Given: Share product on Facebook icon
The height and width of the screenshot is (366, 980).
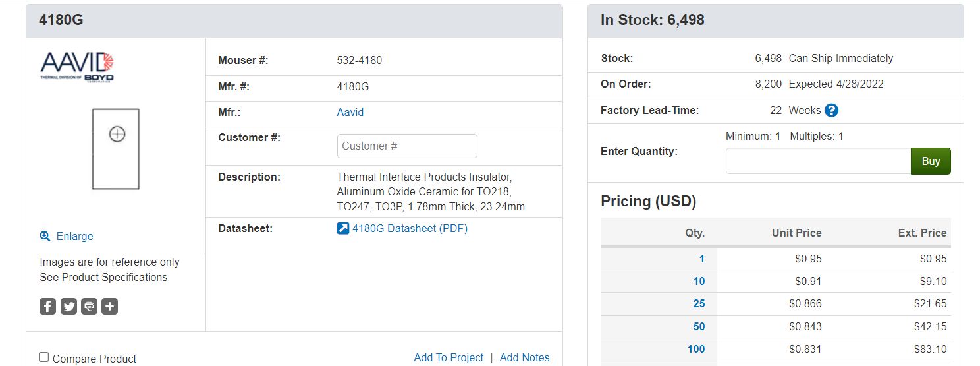Looking at the screenshot, I should 47,306.
